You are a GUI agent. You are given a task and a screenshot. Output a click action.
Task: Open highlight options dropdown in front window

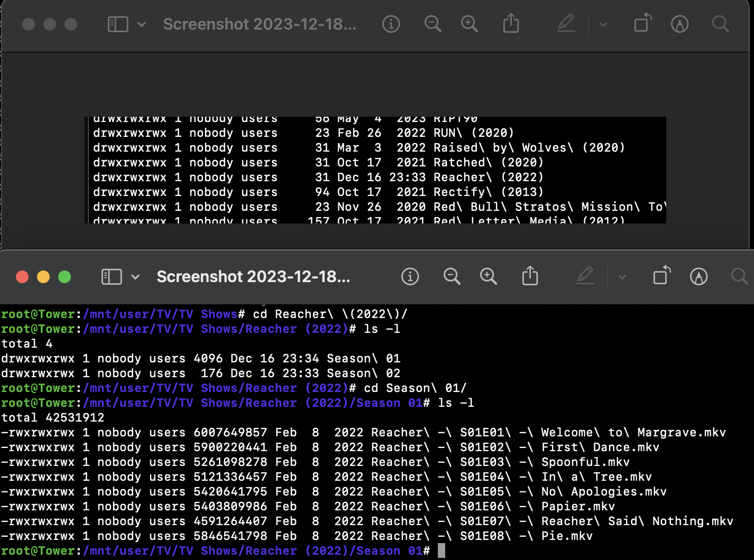coord(622,276)
